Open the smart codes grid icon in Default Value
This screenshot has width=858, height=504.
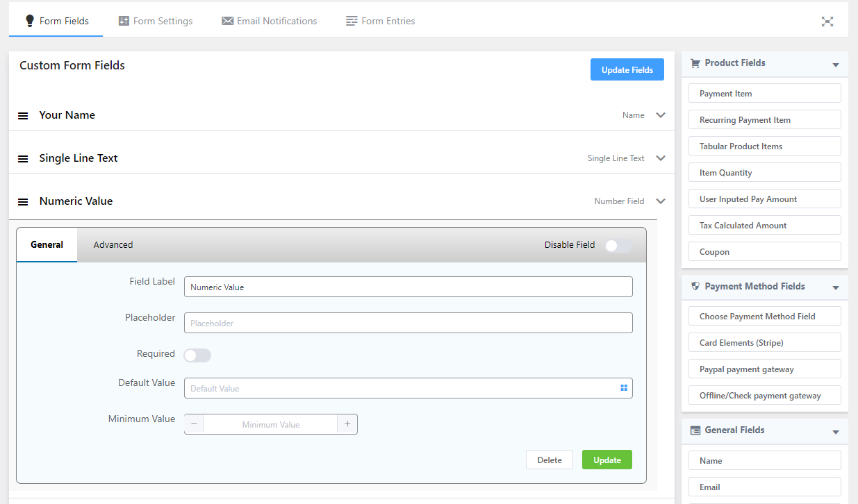623,387
